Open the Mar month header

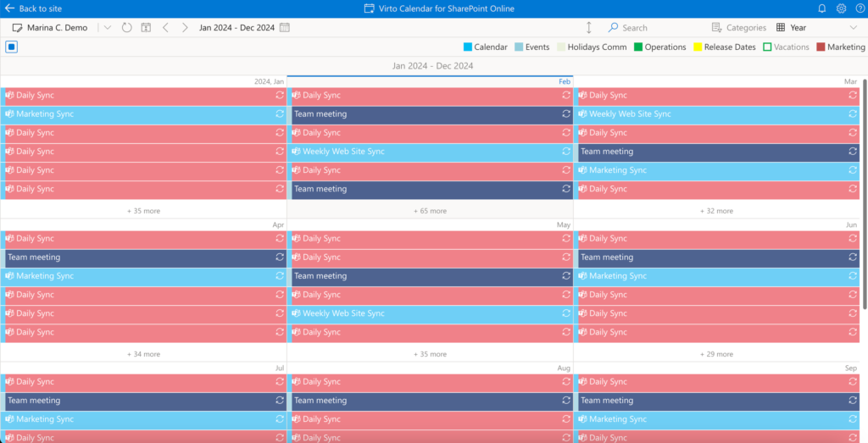pyautogui.click(x=851, y=81)
